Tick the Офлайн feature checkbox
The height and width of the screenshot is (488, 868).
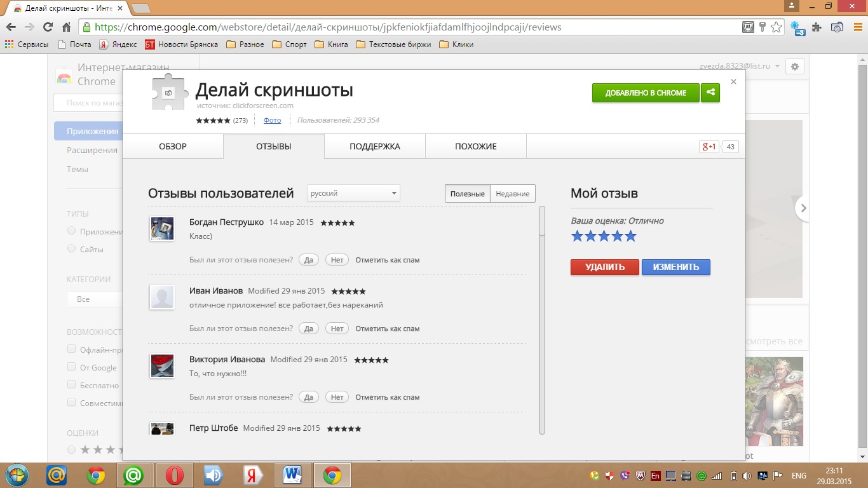[x=72, y=349]
